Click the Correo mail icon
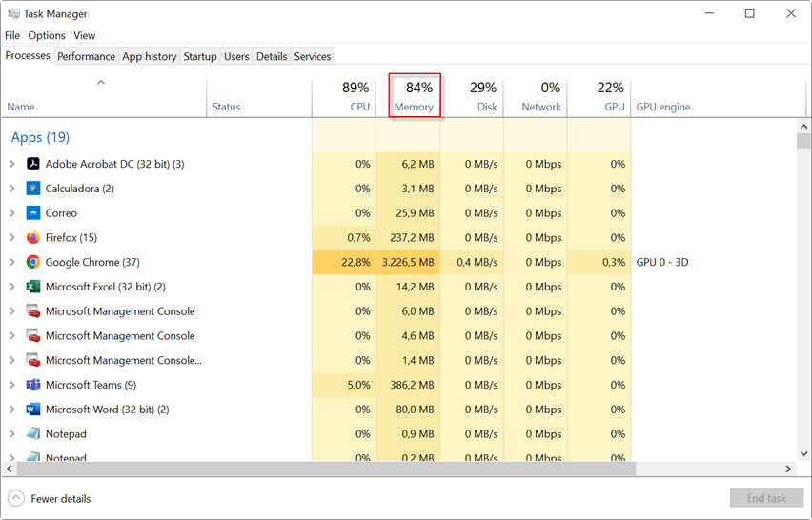812x520 pixels. (x=33, y=213)
